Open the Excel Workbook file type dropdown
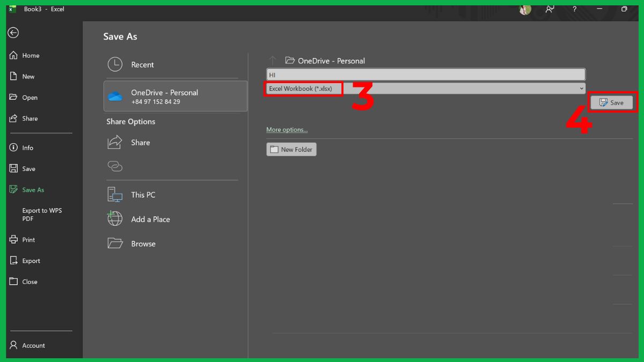 (426, 88)
